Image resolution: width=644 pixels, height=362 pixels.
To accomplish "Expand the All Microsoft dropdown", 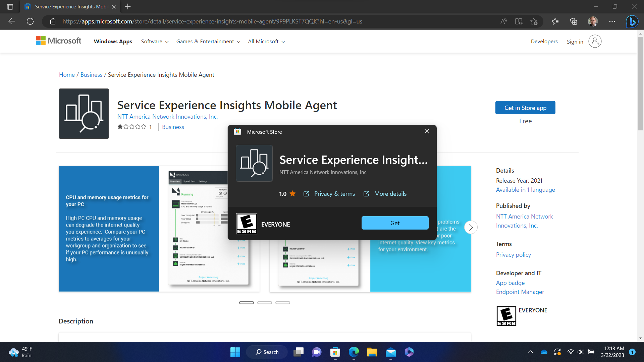I will (x=266, y=42).
